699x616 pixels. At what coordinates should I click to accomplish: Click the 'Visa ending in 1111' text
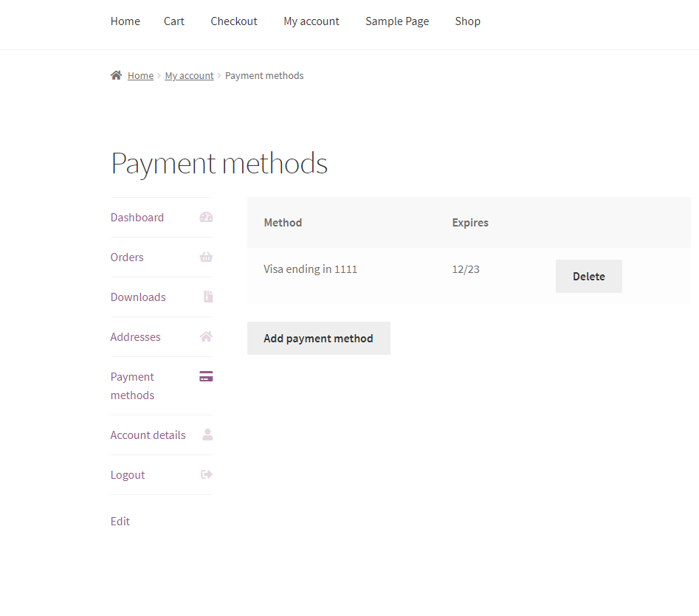tap(310, 269)
